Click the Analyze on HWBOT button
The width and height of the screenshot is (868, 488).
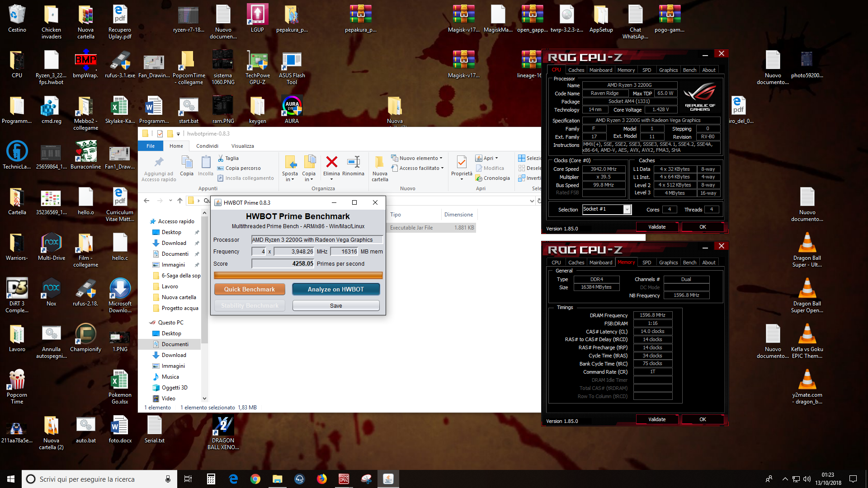336,289
